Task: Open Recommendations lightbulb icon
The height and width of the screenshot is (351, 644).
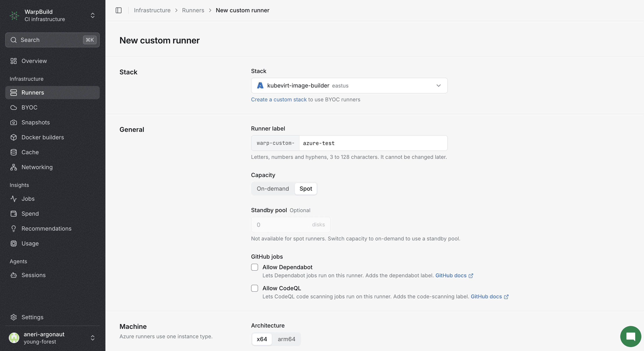Action: point(13,228)
